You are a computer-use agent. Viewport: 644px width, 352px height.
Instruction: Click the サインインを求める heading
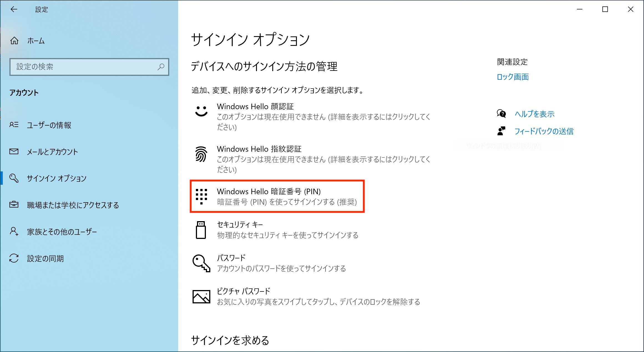(230, 340)
